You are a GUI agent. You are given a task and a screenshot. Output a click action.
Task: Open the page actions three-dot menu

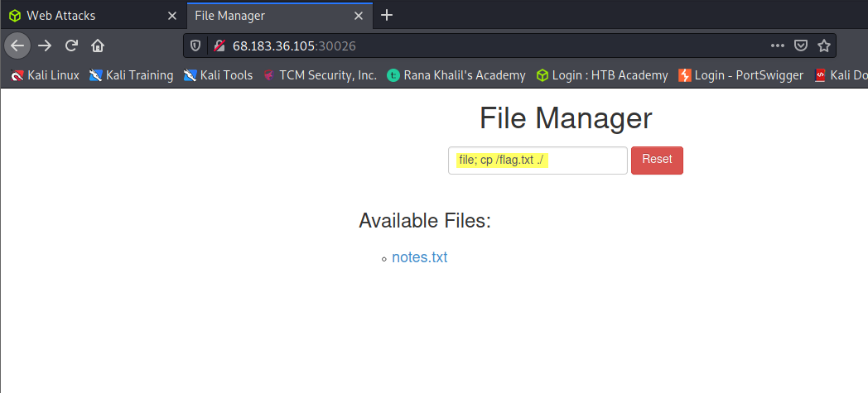click(x=777, y=46)
